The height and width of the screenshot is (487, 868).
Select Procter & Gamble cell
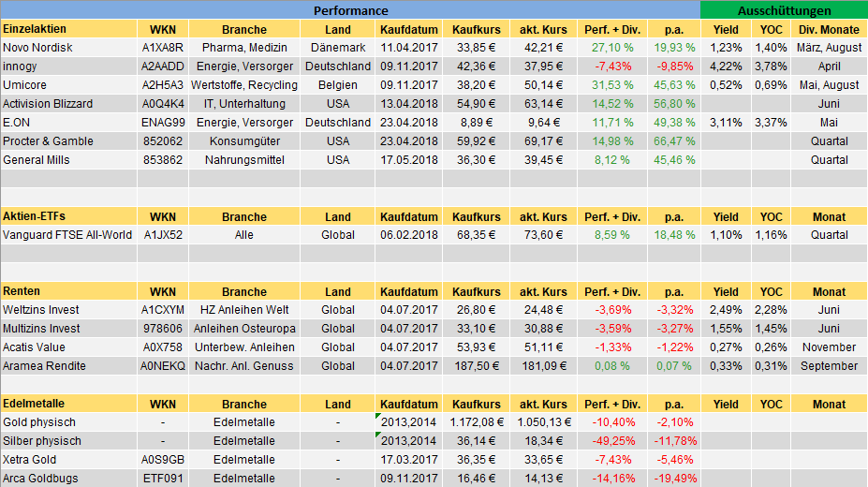(x=69, y=141)
